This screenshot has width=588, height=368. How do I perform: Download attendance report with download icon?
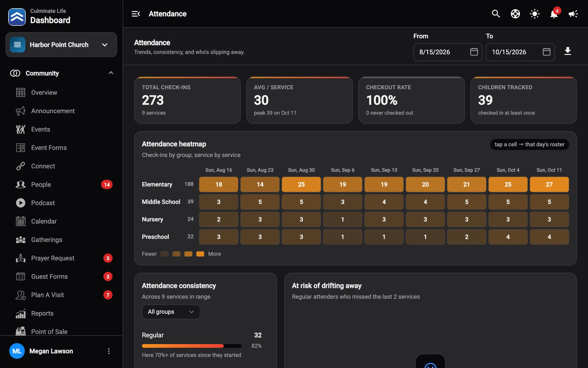click(x=568, y=51)
